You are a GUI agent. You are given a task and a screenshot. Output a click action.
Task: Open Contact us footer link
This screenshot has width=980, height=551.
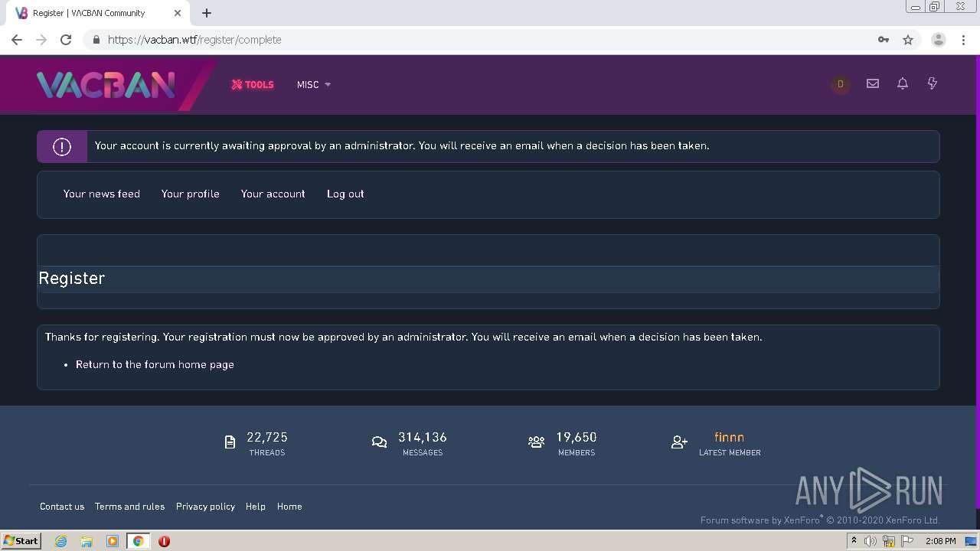(x=62, y=507)
